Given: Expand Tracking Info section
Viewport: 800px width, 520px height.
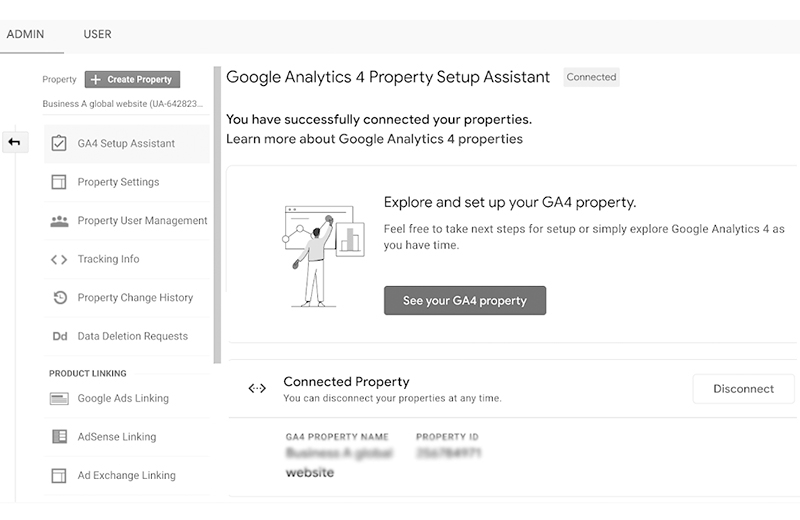Looking at the screenshot, I should coord(127,259).
